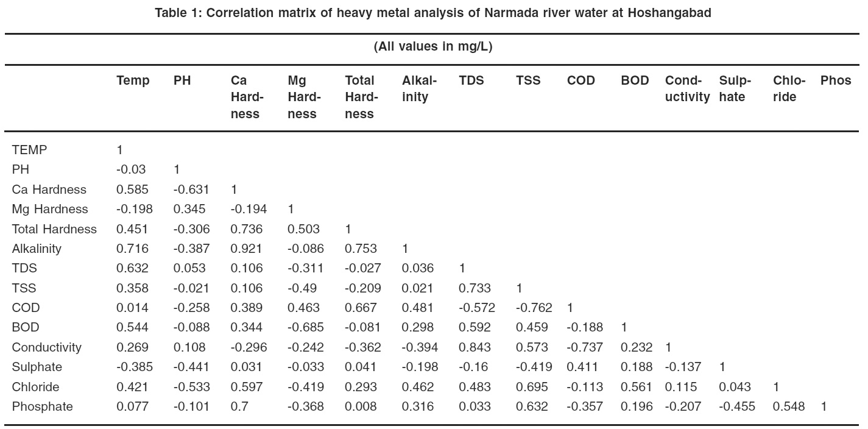Select the Total Hardness row label

[54, 229]
